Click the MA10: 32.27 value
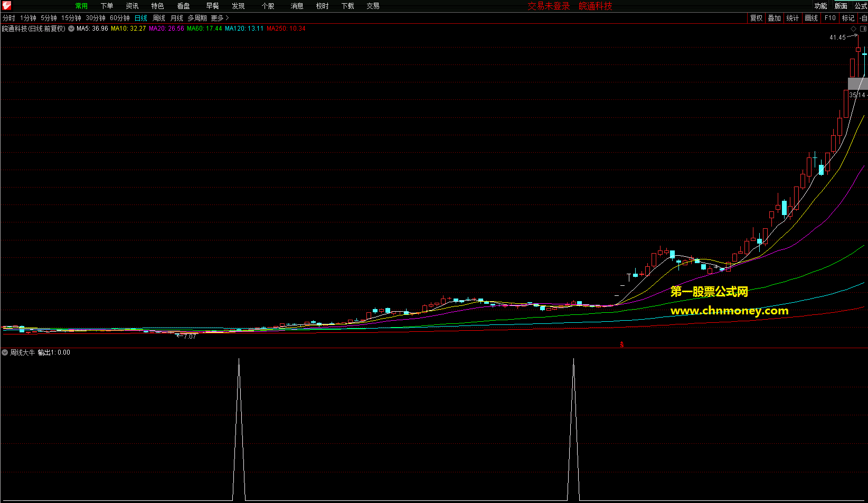Image resolution: width=868 pixels, height=503 pixels. [x=128, y=29]
